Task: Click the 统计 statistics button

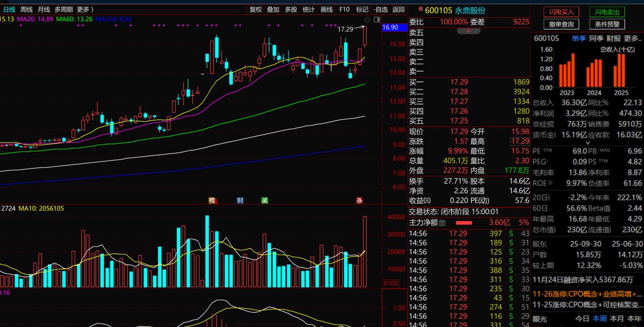Action: [308, 10]
